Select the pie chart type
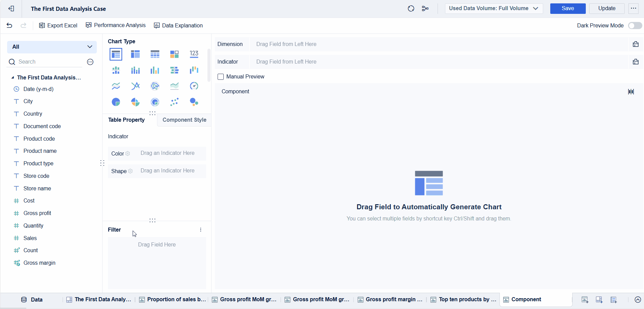This screenshot has height=309, width=644. 116,102
